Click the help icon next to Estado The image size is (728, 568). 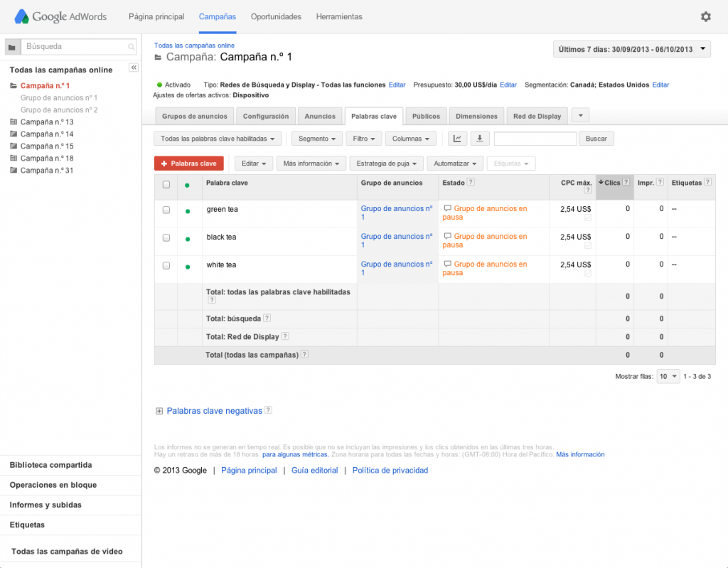click(471, 183)
